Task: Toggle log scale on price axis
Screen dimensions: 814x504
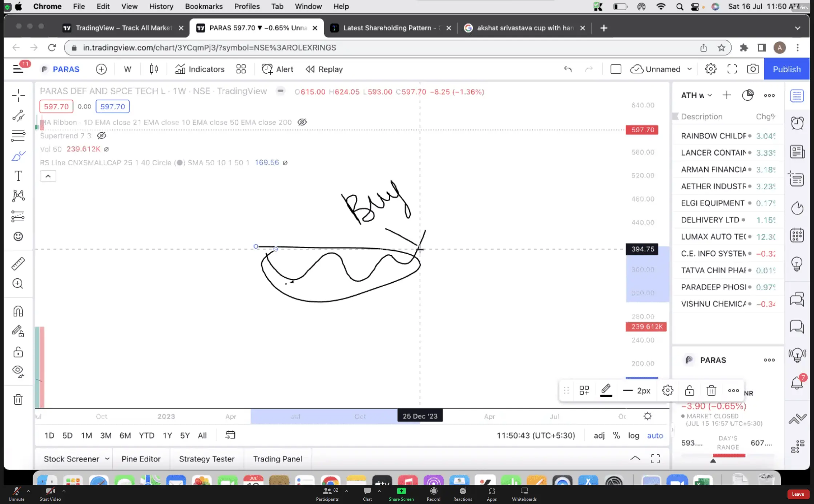Action: pyautogui.click(x=633, y=435)
